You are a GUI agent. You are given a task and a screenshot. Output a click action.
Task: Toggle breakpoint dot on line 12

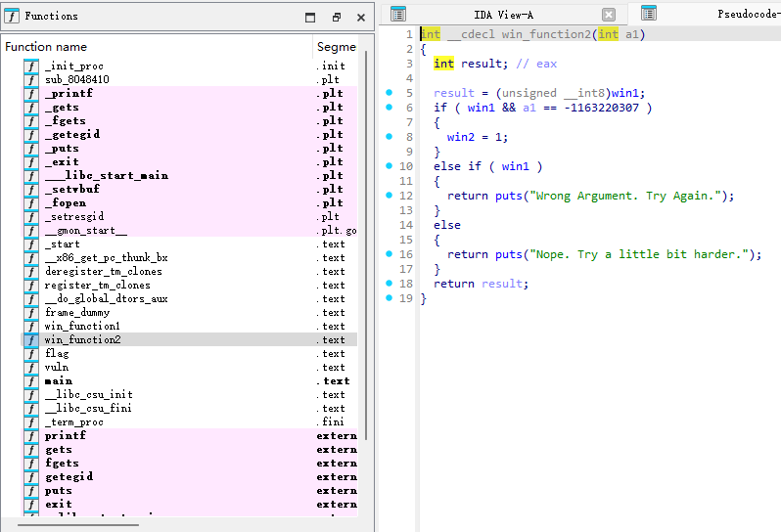(389, 196)
